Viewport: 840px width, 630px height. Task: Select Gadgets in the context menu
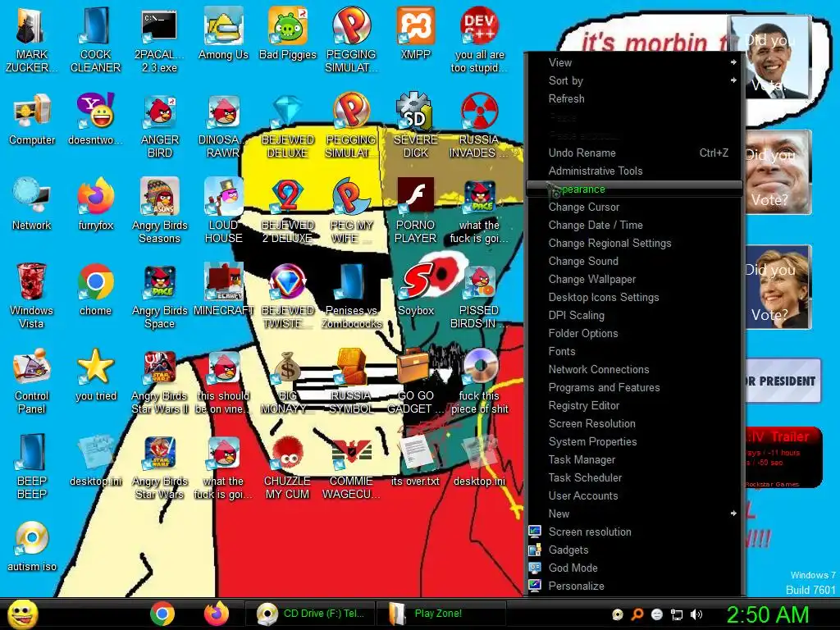pyautogui.click(x=635, y=550)
